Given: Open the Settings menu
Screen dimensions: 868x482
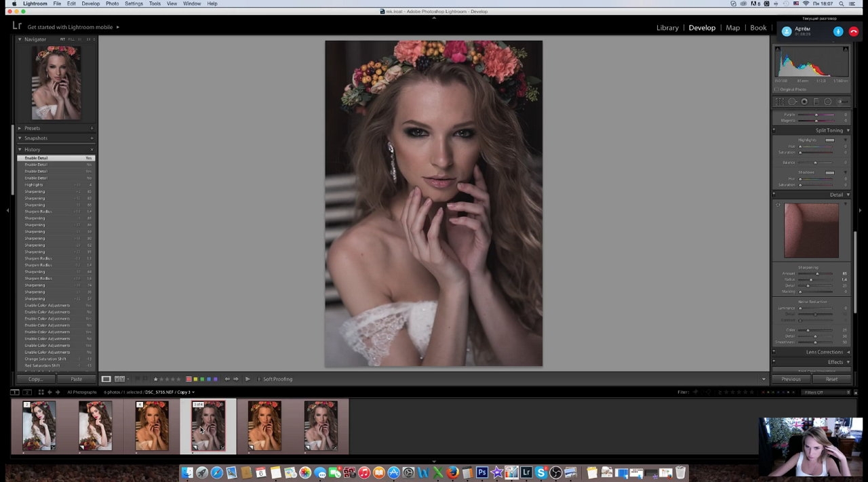Looking at the screenshot, I should pyautogui.click(x=134, y=3).
